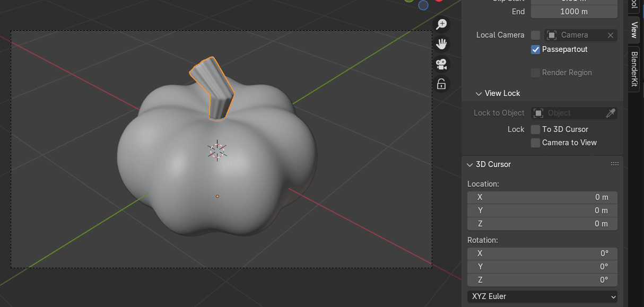Toggle camera view with the camera icon
This screenshot has width=644, height=307.
(x=441, y=64)
